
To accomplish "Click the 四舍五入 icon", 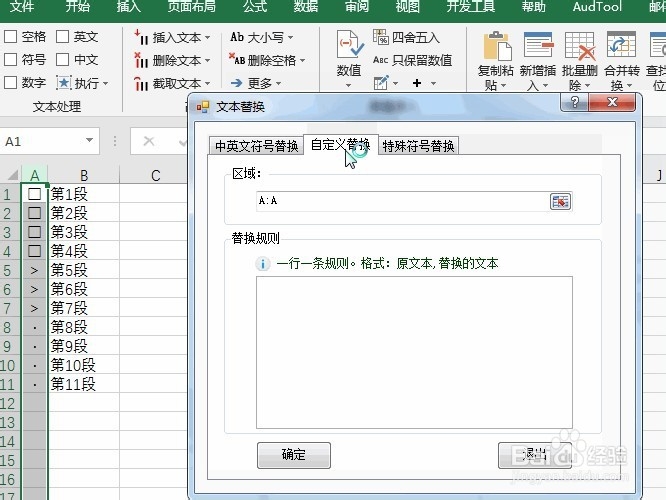I will (381, 37).
